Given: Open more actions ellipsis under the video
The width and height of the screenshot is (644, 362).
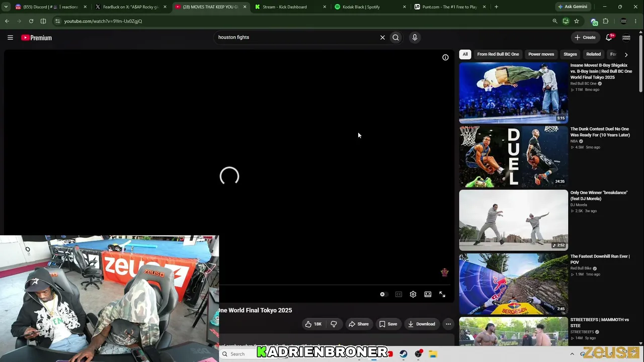Looking at the screenshot, I should pos(448,324).
